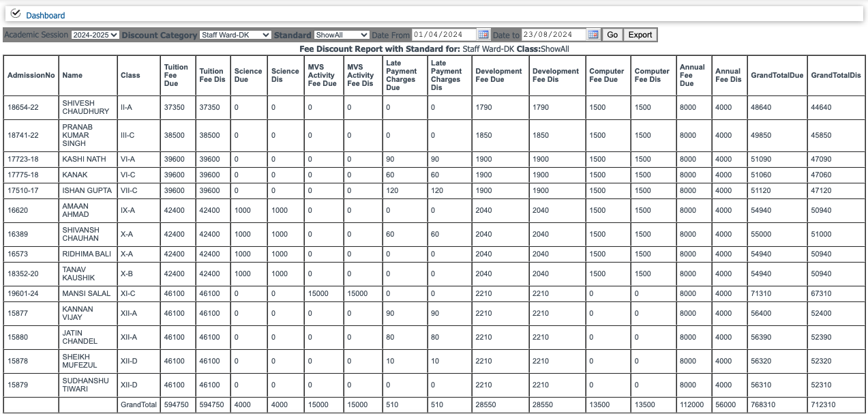Open the Date to calendar picker icon
868x414 pixels.
[x=593, y=35]
